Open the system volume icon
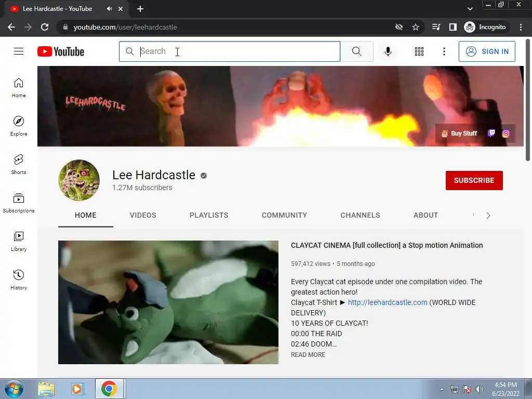The width and height of the screenshot is (532, 399). (x=480, y=389)
